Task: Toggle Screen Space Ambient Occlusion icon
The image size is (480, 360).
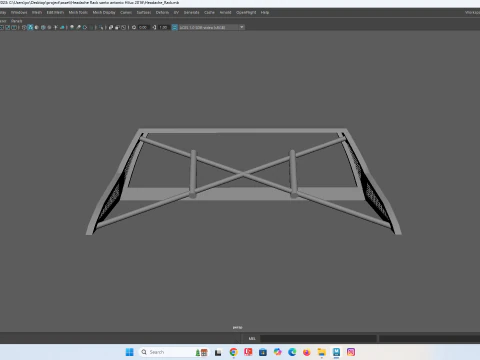Action: point(72,27)
